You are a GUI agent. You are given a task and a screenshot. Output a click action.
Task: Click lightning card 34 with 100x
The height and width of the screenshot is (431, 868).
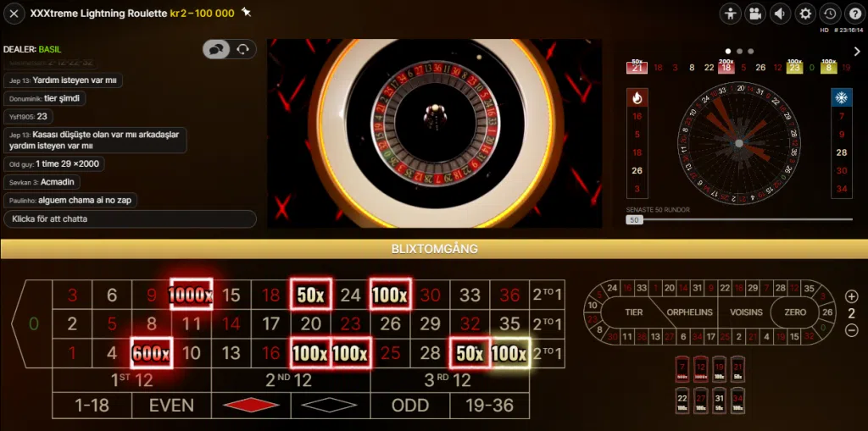737,400
